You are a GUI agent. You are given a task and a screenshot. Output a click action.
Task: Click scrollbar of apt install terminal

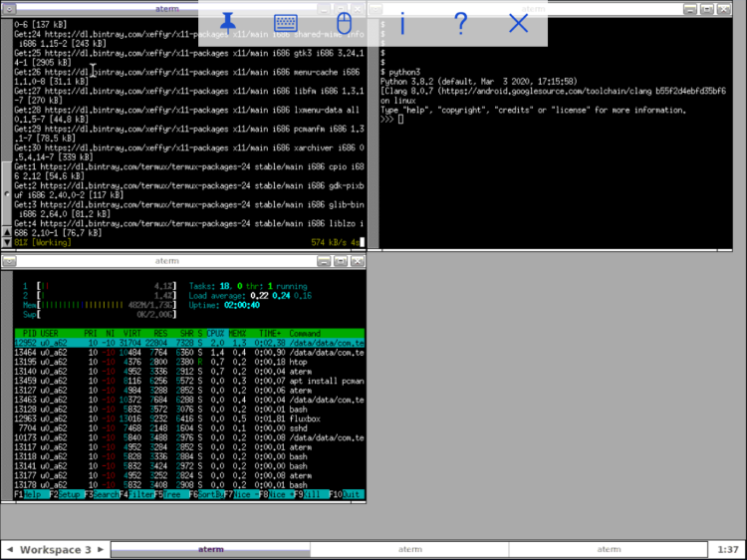[6, 130]
